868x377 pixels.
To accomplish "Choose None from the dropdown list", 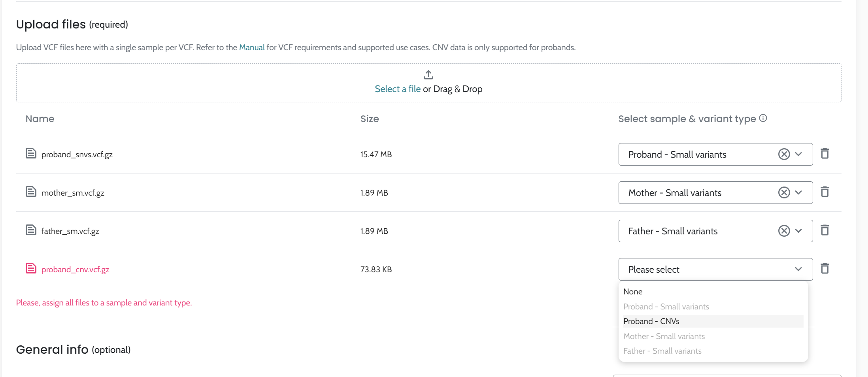I will pyautogui.click(x=633, y=292).
